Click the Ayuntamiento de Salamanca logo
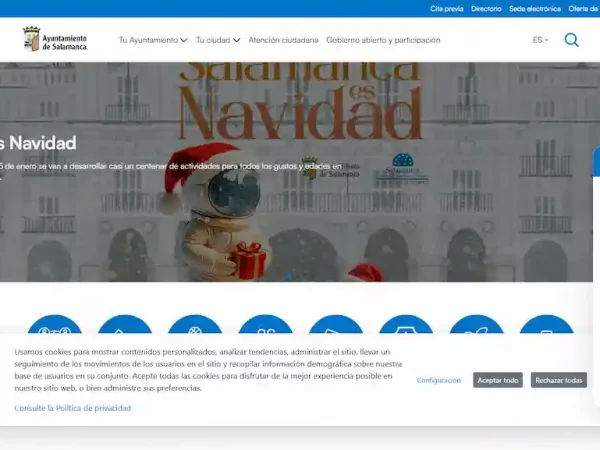 [55, 39]
